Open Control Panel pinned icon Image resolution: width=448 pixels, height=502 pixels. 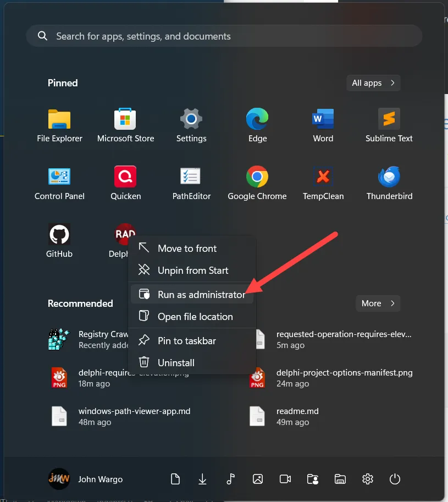tap(59, 184)
